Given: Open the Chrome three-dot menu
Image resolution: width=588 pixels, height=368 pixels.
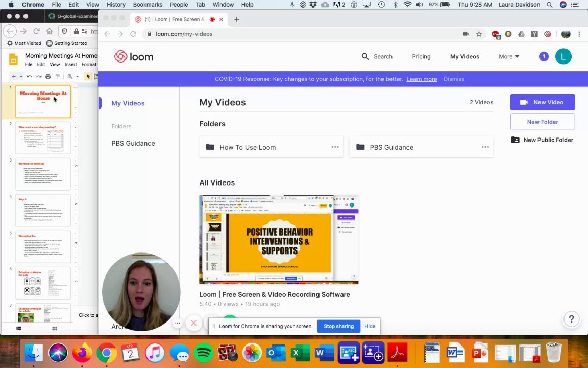Looking at the screenshot, I should coord(579,34).
